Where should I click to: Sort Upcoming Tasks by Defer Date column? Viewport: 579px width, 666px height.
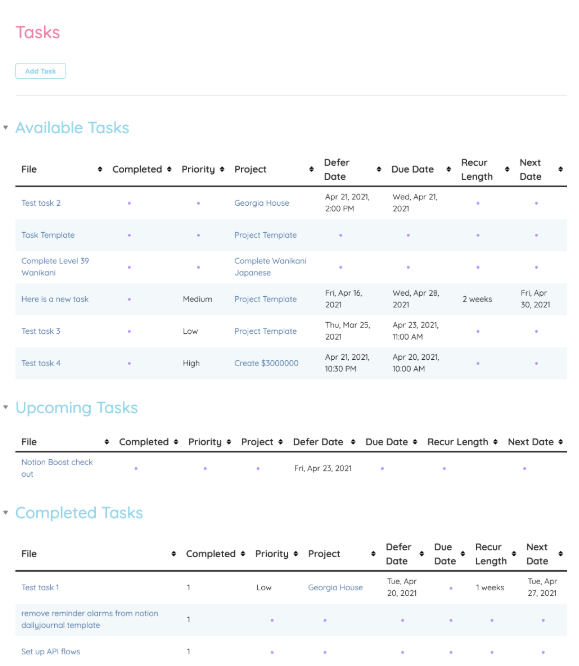tap(353, 442)
